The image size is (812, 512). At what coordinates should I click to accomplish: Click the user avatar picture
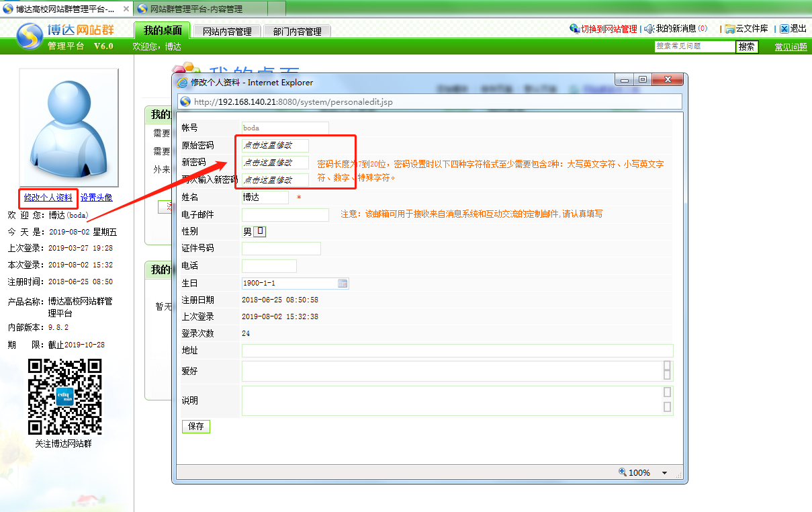tap(69, 128)
